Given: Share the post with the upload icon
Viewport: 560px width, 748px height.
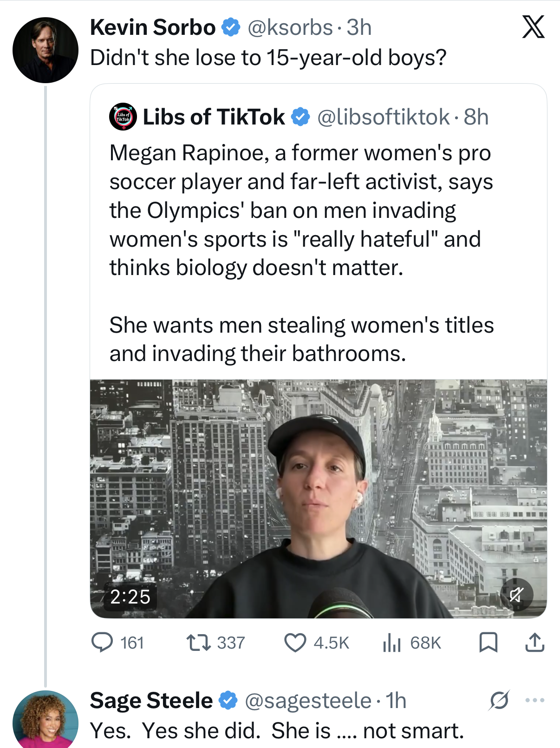Looking at the screenshot, I should point(534,643).
